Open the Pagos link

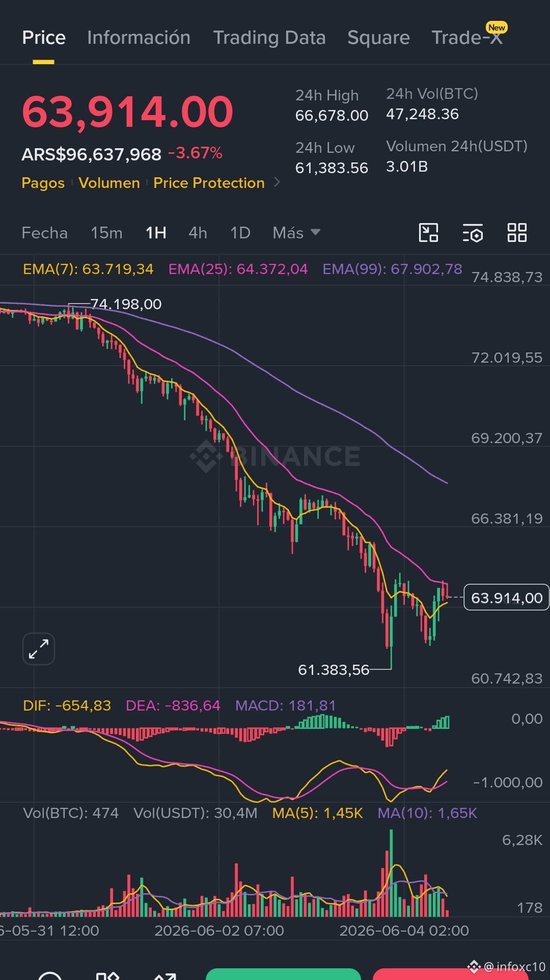pos(43,183)
